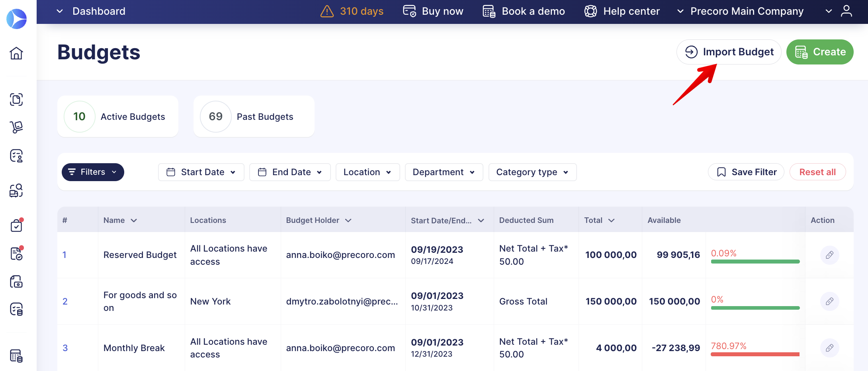The height and width of the screenshot is (371, 868).
Task: Open the End Date filter
Action: (290, 172)
